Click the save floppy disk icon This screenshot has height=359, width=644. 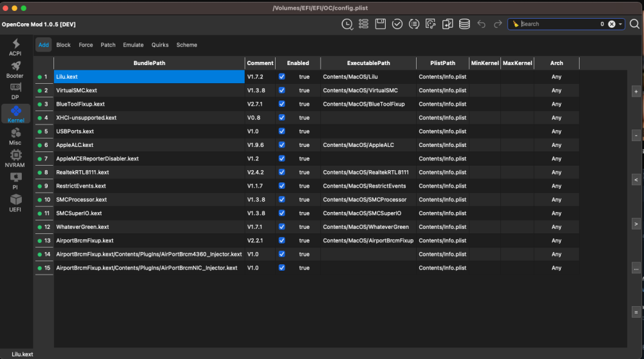381,24
